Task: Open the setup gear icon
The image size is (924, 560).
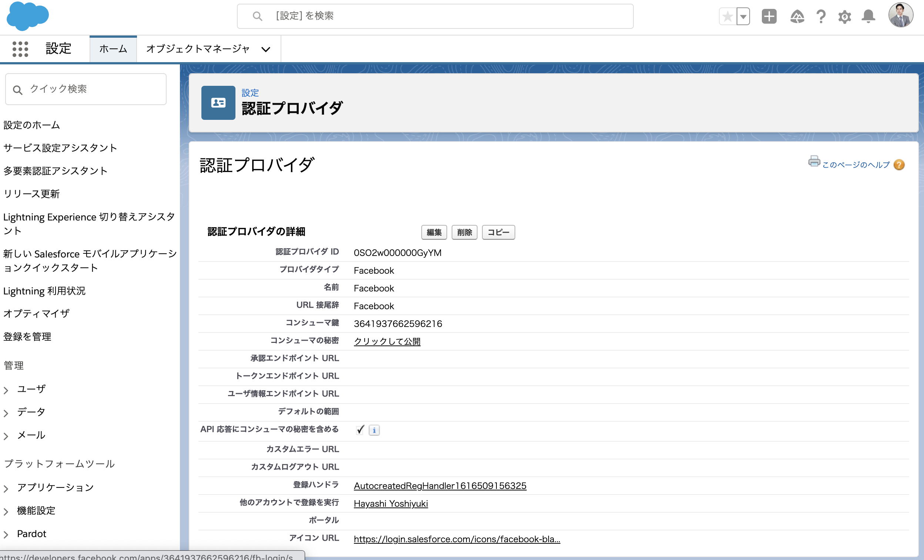Action: (844, 17)
